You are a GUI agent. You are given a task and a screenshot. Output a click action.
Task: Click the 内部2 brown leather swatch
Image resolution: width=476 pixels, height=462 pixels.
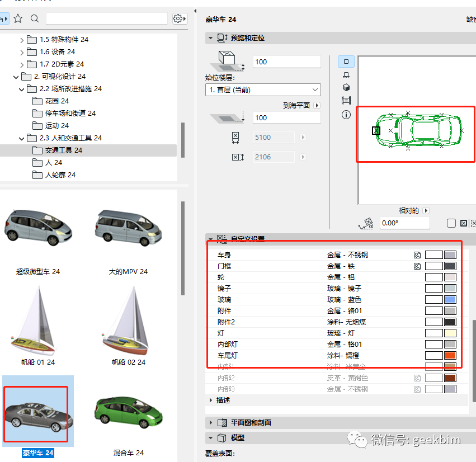pyautogui.click(x=450, y=378)
